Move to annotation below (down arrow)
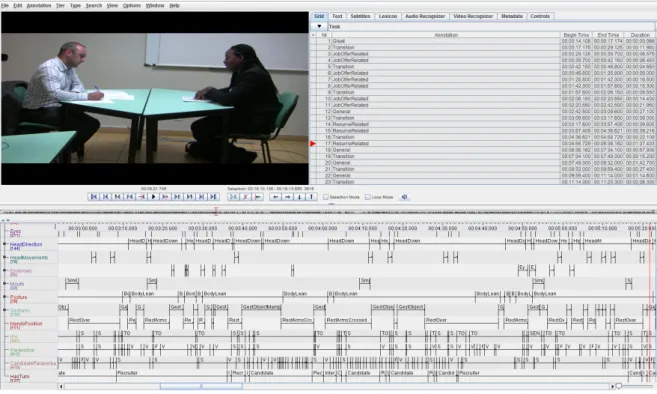 pos(299,197)
